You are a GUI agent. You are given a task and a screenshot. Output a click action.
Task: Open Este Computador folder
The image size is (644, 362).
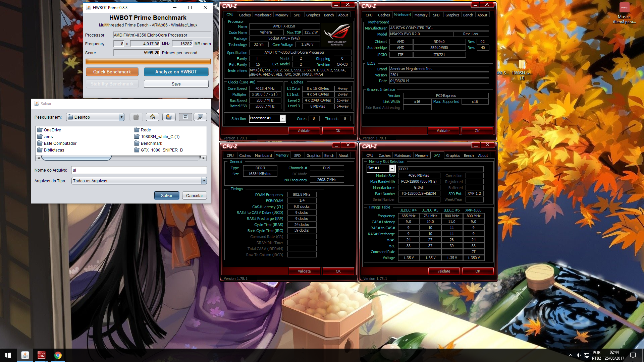point(57,143)
